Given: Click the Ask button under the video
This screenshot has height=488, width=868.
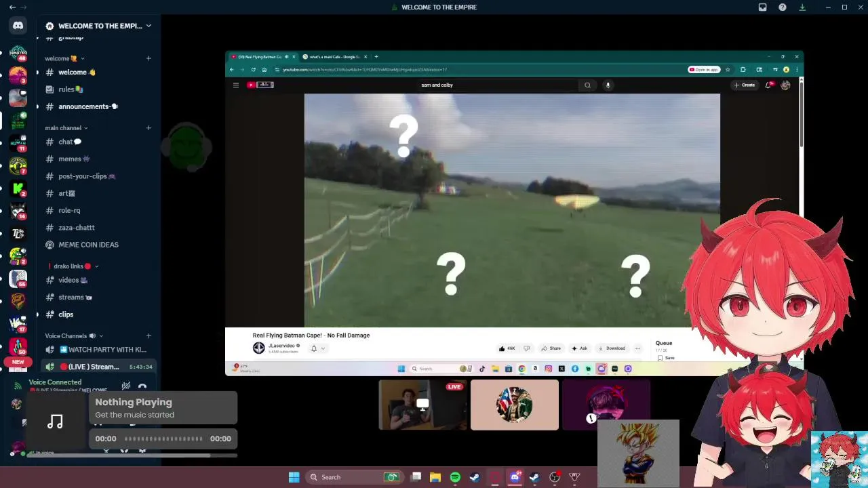Looking at the screenshot, I should [x=579, y=348].
